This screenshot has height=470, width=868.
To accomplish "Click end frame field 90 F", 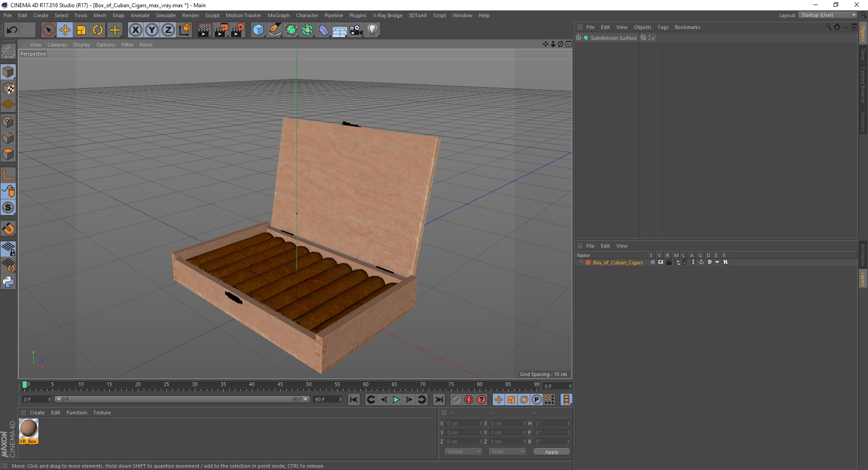I will [328, 399].
